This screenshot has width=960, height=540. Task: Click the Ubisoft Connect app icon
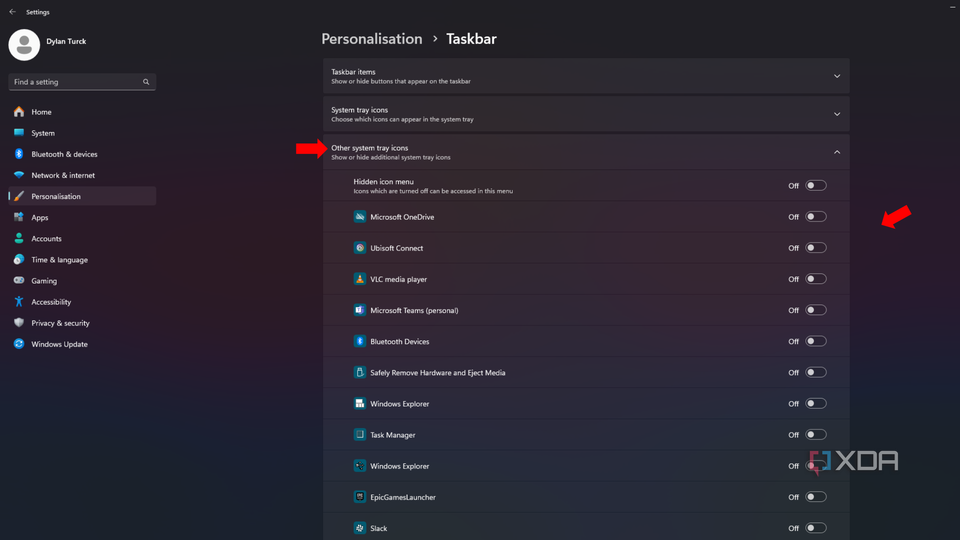click(x=360, y=248)
